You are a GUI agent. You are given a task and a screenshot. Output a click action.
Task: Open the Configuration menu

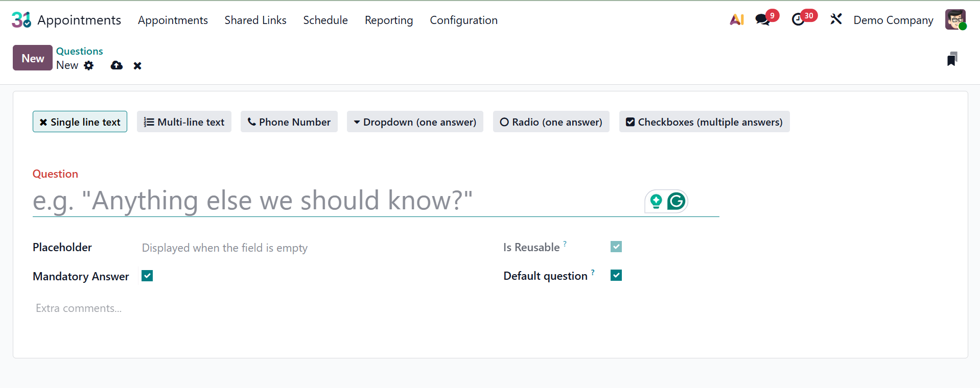point(463,20)
